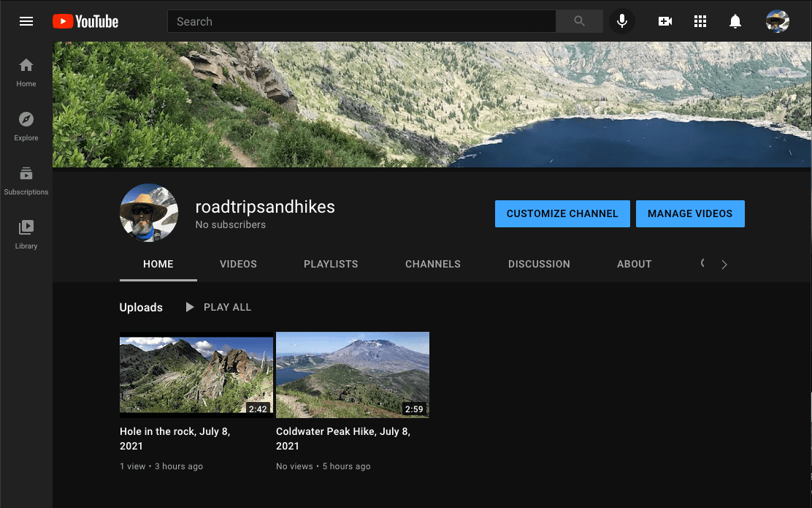The image size is (812, 508).
Task: Switch to the PLAYLISTS tab
Action: [331, 264]
